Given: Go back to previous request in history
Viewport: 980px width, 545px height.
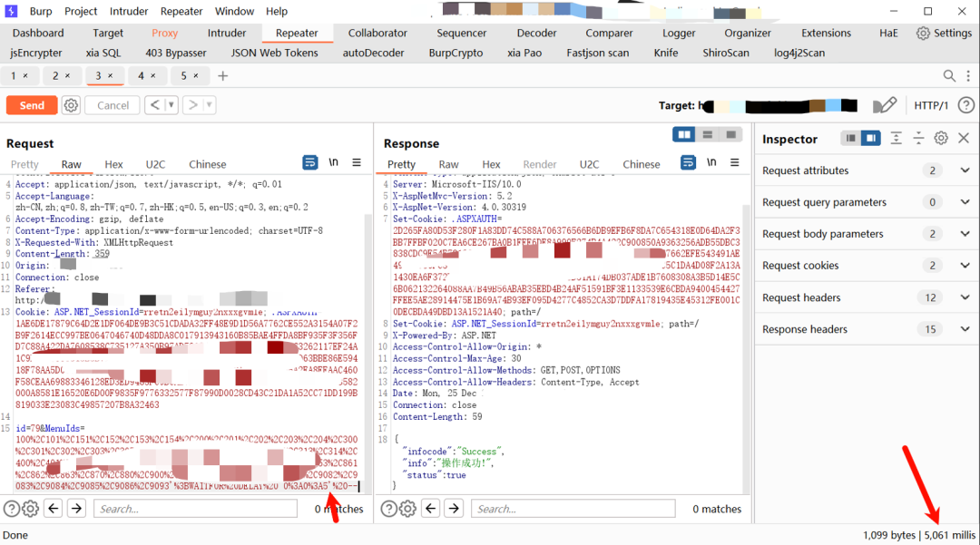Looking at the screenshot, I should pos(154,105).
